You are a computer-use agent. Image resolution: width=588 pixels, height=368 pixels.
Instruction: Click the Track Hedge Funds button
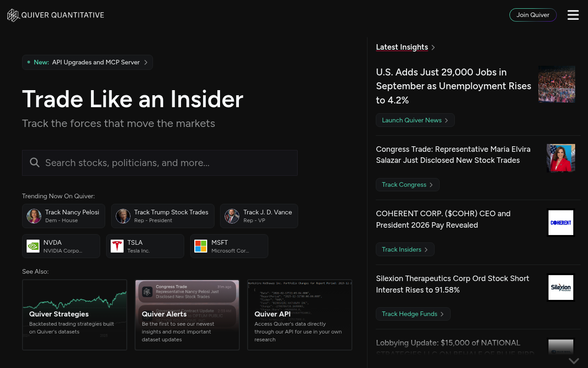click(x=413, y=314)
